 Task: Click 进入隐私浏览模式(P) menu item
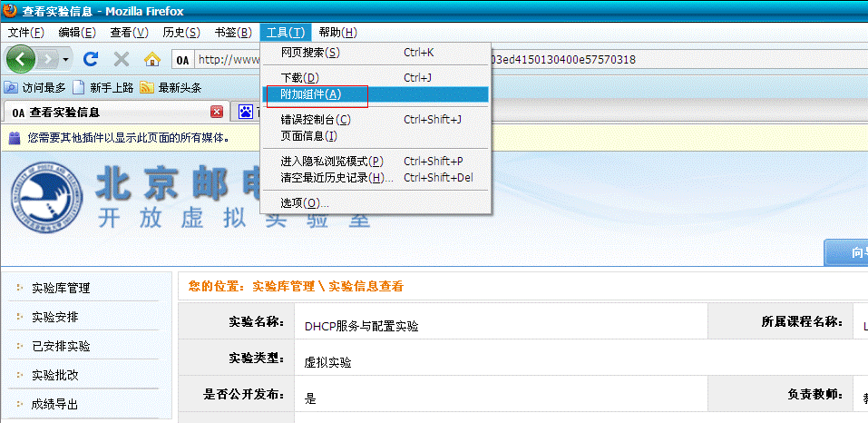(x=332, y=161)
